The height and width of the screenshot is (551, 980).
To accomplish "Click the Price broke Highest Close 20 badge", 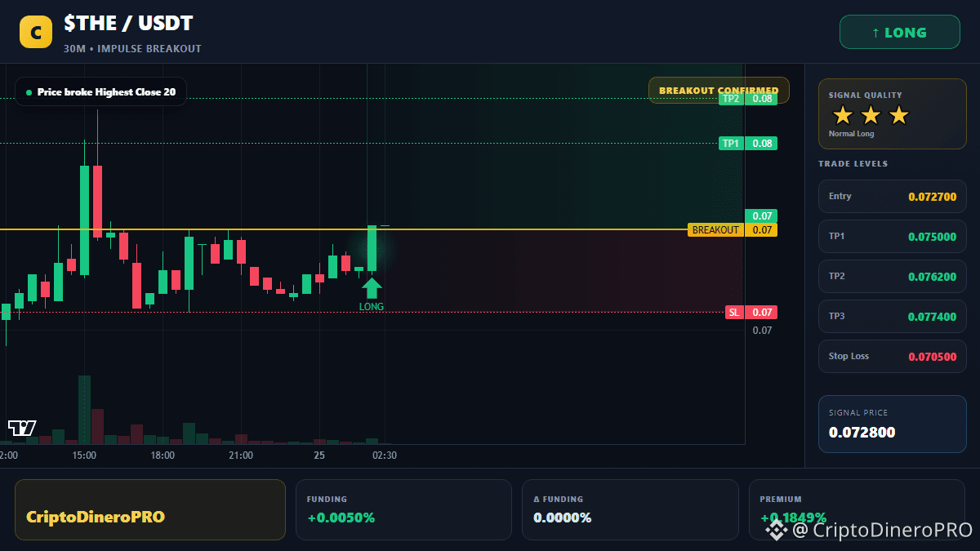I will 100,92.
